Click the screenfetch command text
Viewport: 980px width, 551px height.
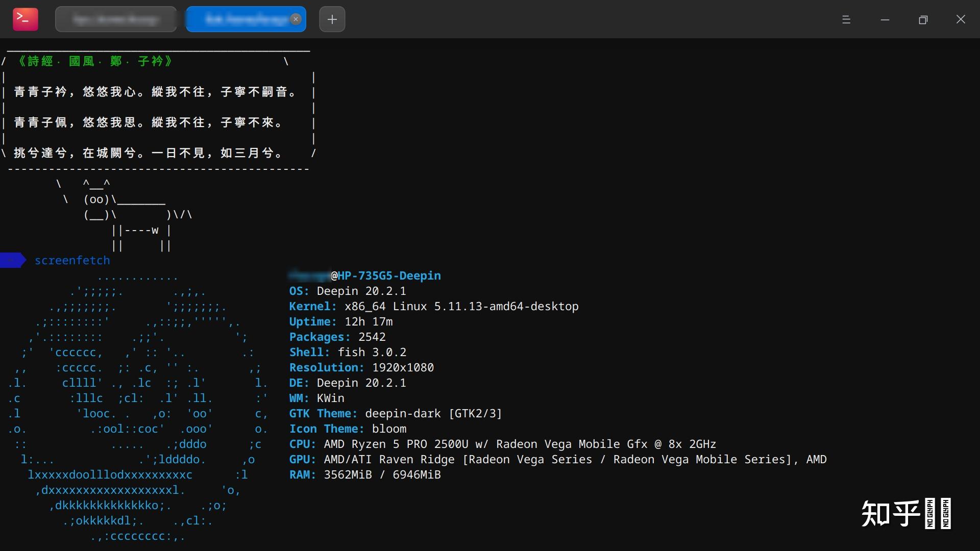click(72, 261)
